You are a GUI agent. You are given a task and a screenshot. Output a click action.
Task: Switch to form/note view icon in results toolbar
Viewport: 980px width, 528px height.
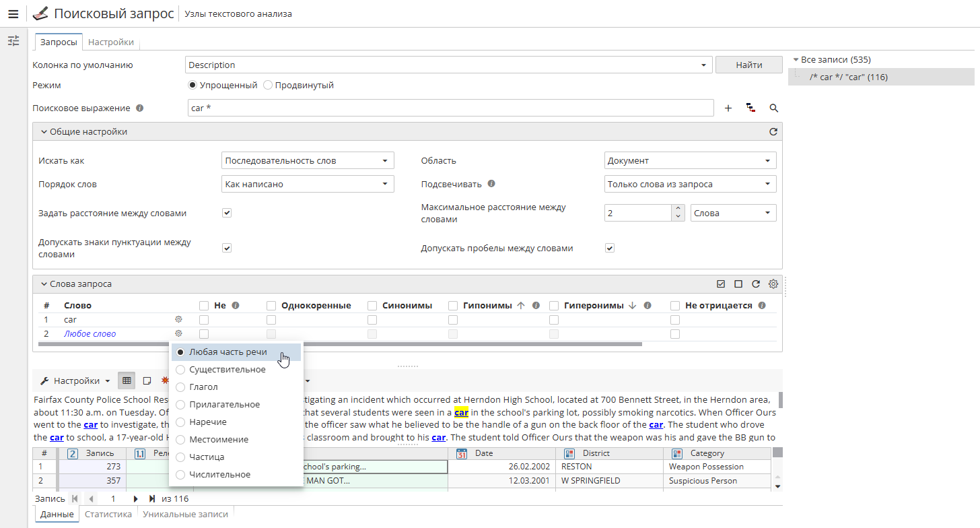pos(147,381)
